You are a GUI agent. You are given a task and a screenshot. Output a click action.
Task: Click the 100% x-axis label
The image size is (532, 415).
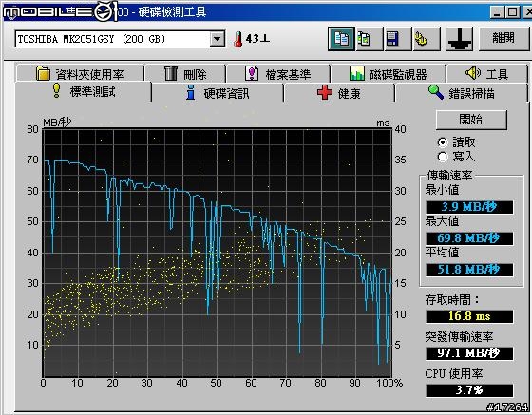tap(389, 383)
